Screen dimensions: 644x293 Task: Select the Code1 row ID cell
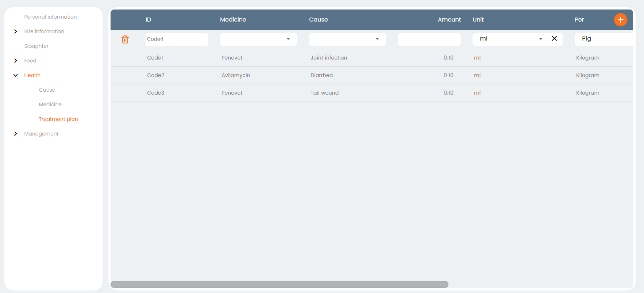(155, 58)
